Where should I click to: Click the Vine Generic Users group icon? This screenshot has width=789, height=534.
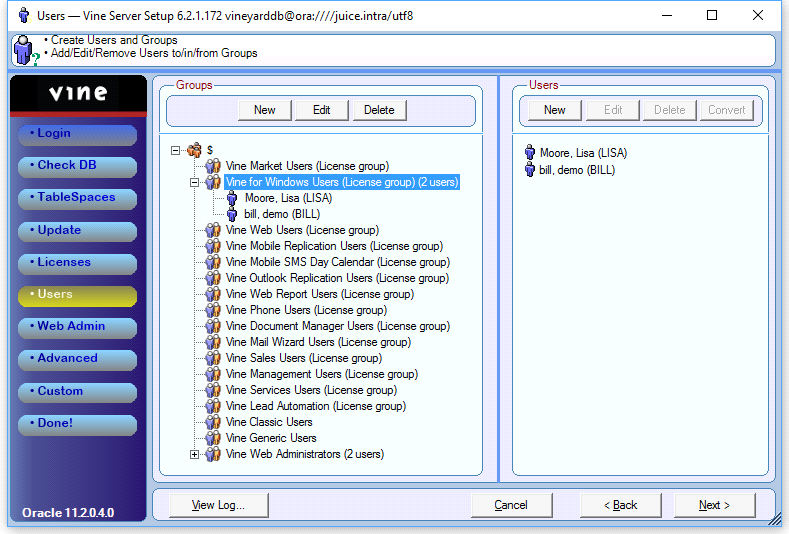[213, 438]
